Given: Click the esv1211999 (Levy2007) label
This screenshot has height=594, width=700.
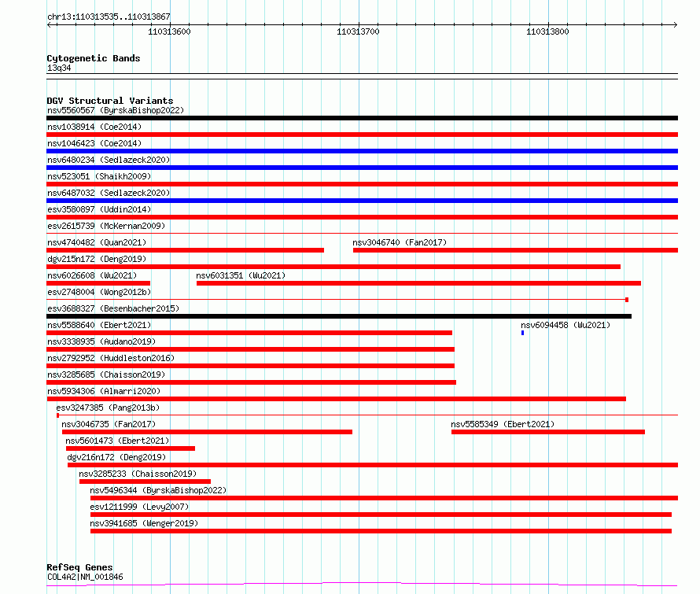Looking at the screenshot, I should click(x=139, y=507).
